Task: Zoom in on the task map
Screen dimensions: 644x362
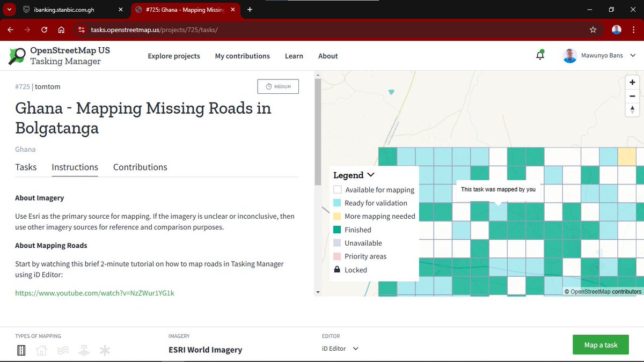Action: tap(632, 82)
